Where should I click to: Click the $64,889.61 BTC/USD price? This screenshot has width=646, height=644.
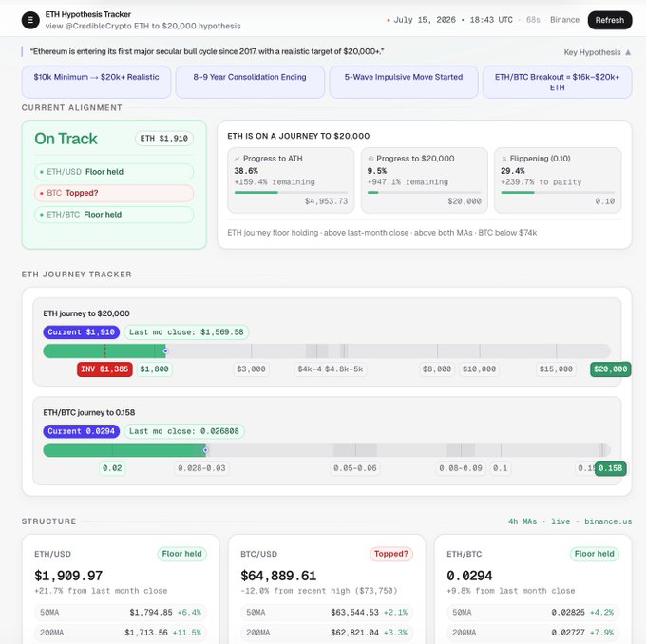pyautogui.click(x=278, y=576)
